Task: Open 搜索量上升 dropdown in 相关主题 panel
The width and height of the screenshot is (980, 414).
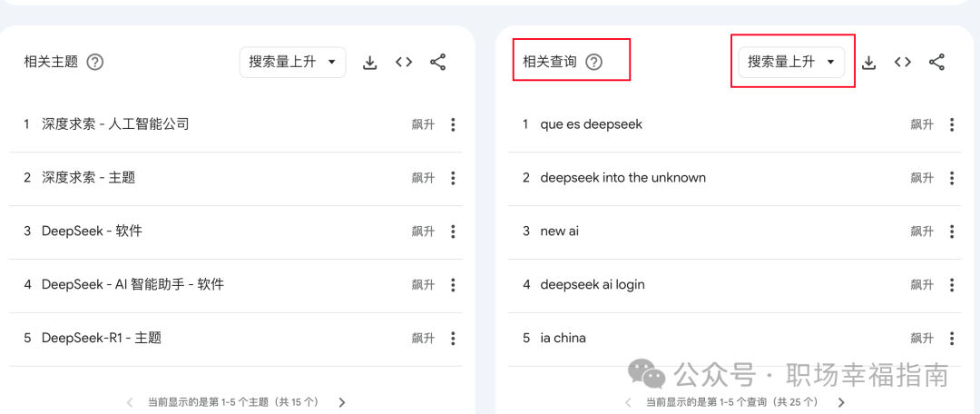Action: click(x=292, y=62)
